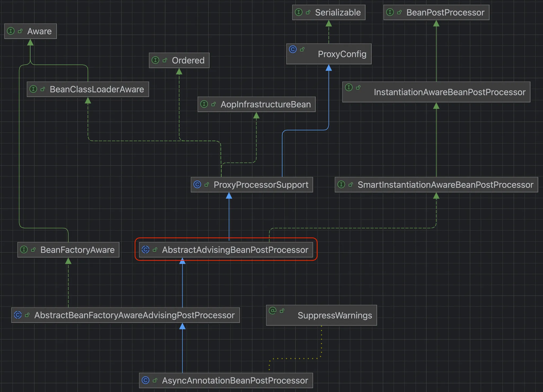This screenshot has height=392, width=543.
Task: Click abstract class icon on AbstractBeanFactoryAwareAdvisingPostProcessor
Action: [18, 315]
